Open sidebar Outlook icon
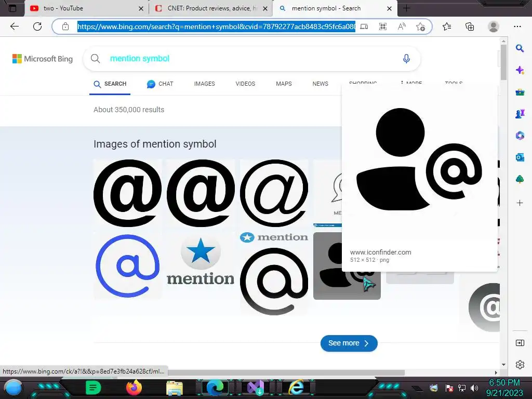Viewport: 532px width, 399px height. tap(520, 157)
